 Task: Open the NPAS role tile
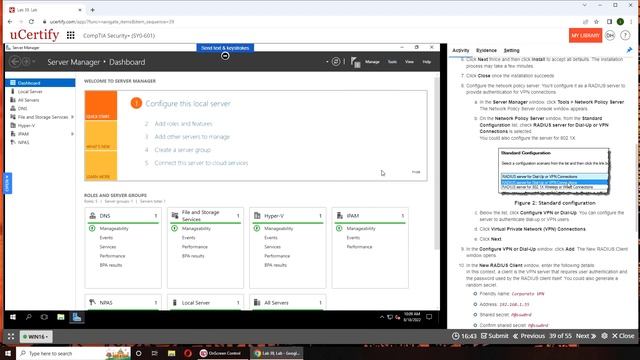click(123, 302)
